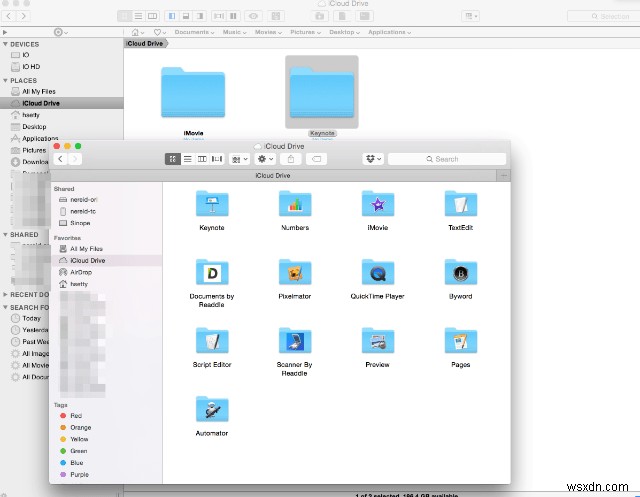Switch the front window to Cover Flow view
Screen dimensions: 640x497
click(x=217, y=159)
